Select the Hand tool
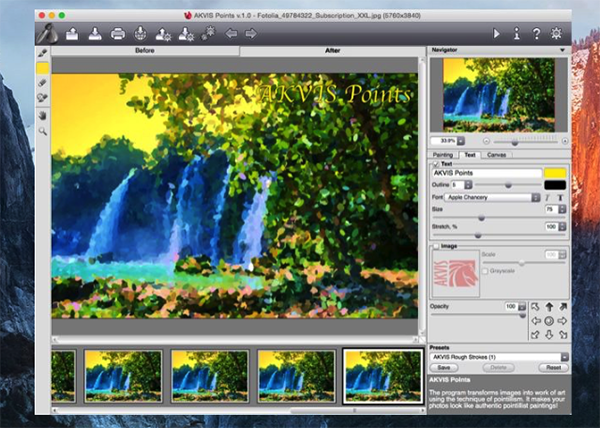The image size is (600, 428). point(42,116)
